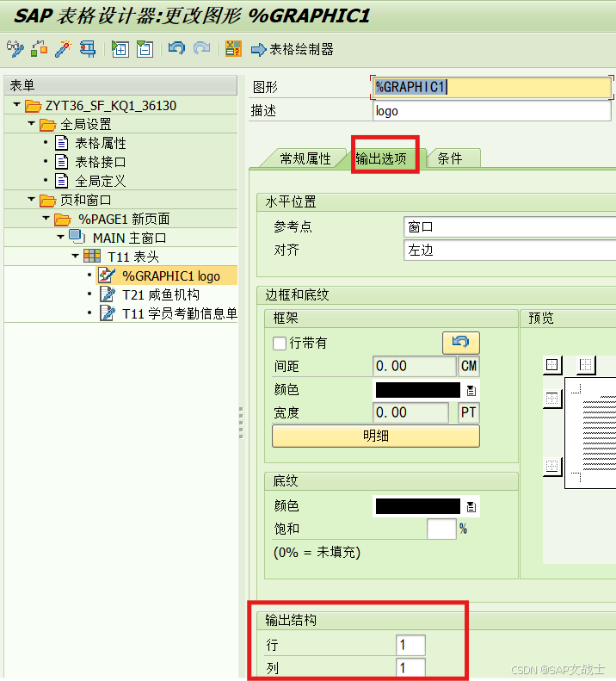616x681 pixels.
Task: Open the 表格绘制器 form painter
Action: click(293, 50)
